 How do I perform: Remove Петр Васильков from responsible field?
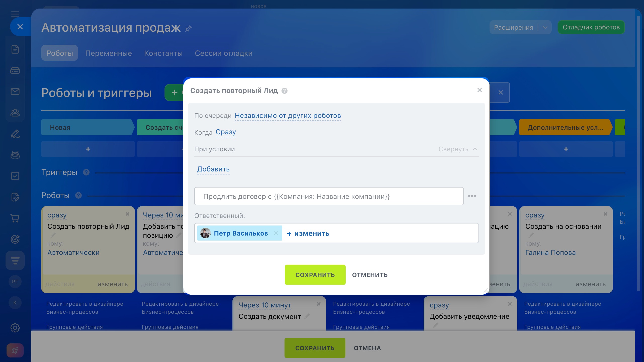[x=276, y=233]
